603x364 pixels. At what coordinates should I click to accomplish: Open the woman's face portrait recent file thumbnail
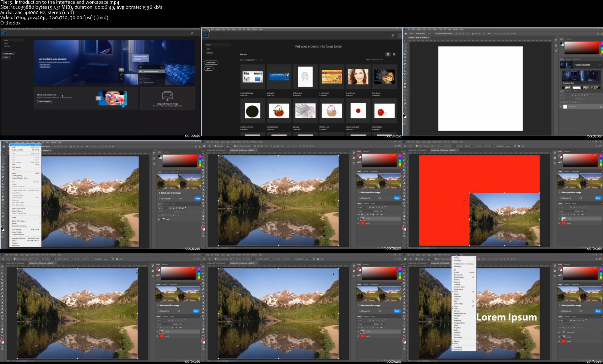[x=358, y=76]
